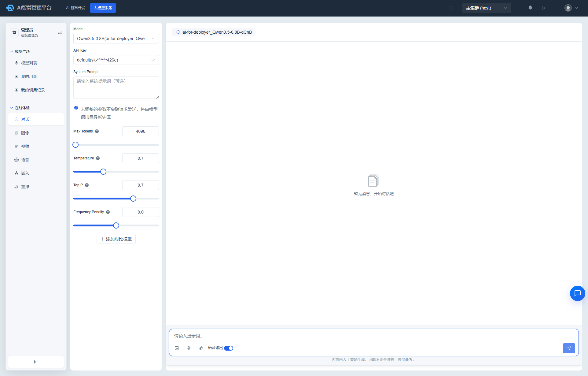This screenshot has height=376, width=588.
Task: Open the 主集群 (host) cluster selector
Action: tap(487, 8)
